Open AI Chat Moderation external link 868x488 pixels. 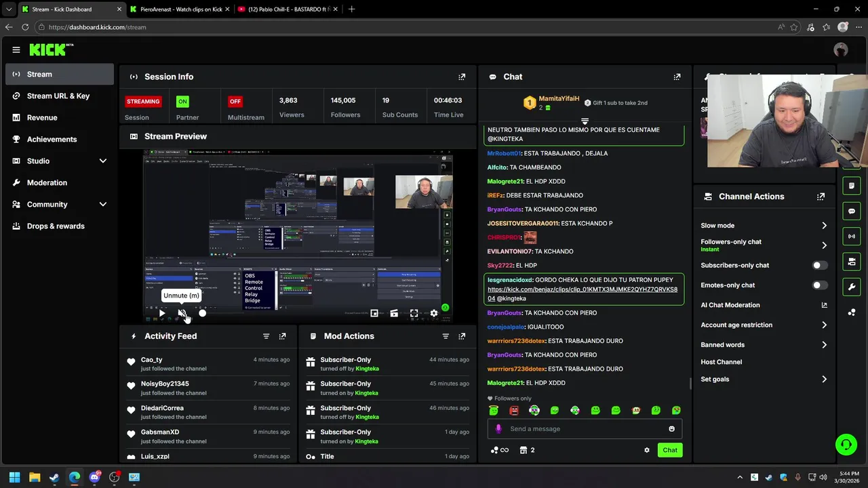824,305
